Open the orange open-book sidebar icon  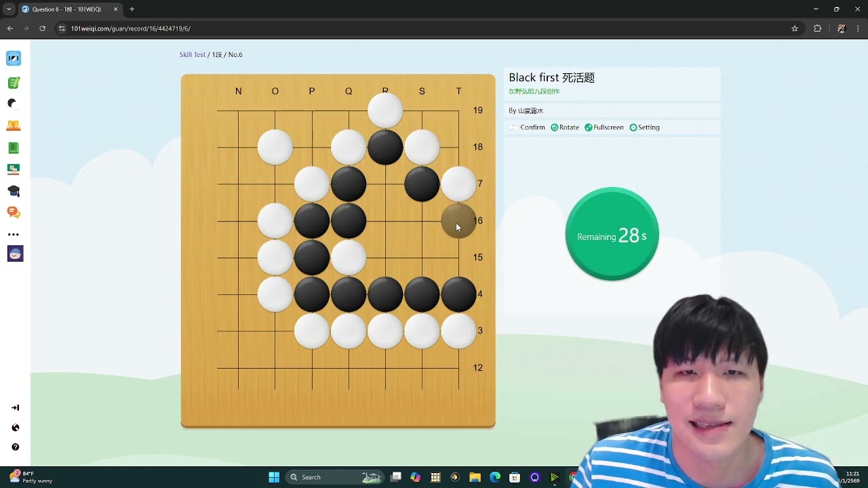(x=14, y=125)
